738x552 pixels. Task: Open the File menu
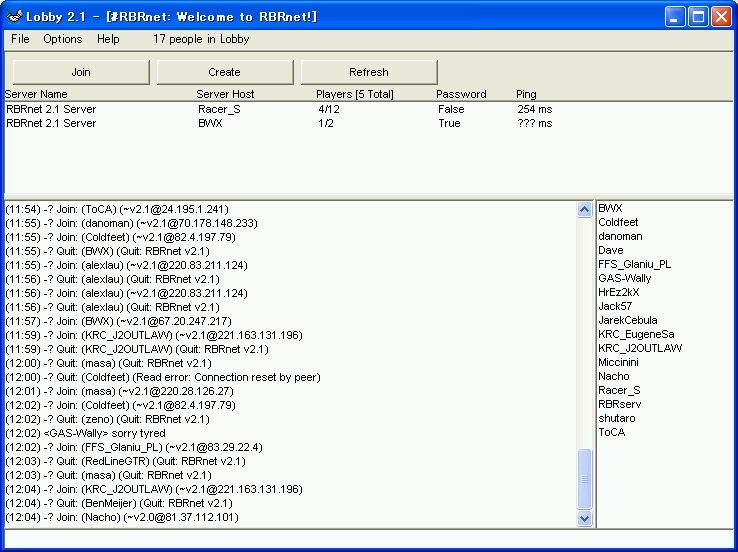point(20,39)
